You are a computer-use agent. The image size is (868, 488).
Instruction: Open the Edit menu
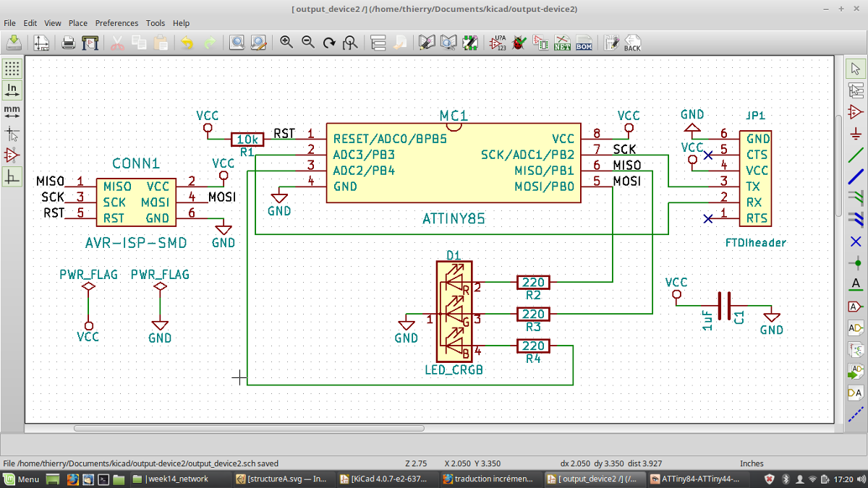tap(30, 23)
